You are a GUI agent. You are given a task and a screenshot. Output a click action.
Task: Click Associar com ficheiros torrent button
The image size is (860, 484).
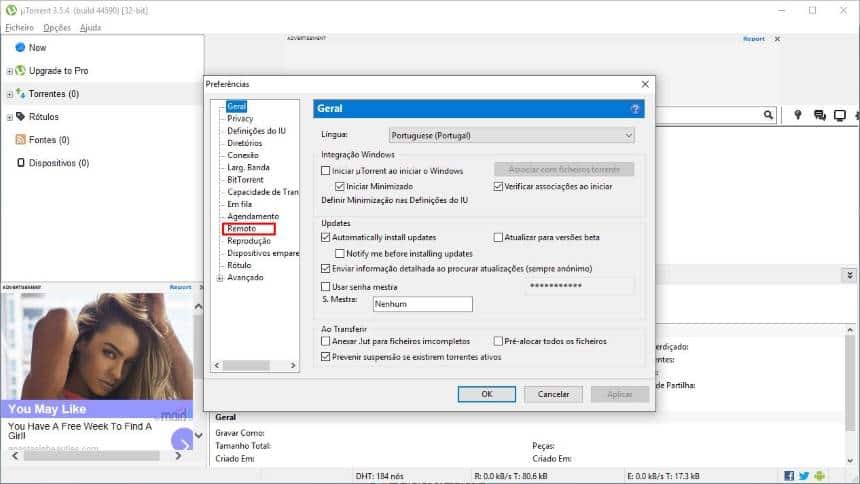point(564,170)
